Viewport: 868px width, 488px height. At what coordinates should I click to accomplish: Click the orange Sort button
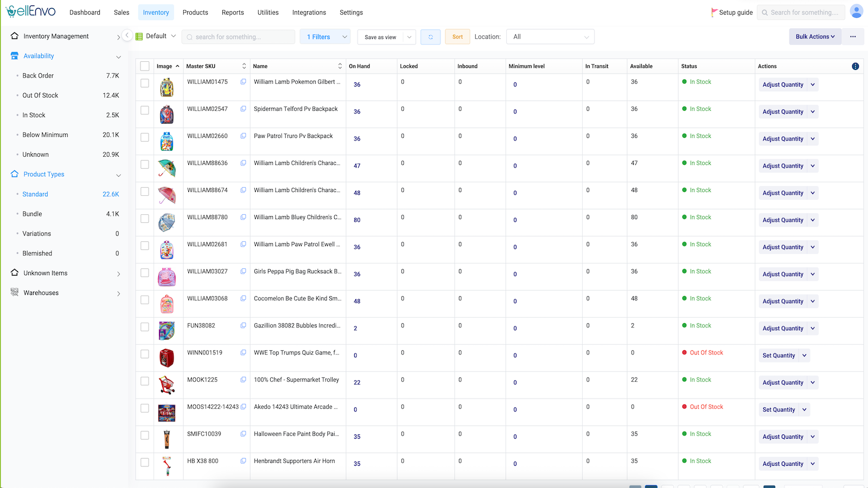[457, 37]
